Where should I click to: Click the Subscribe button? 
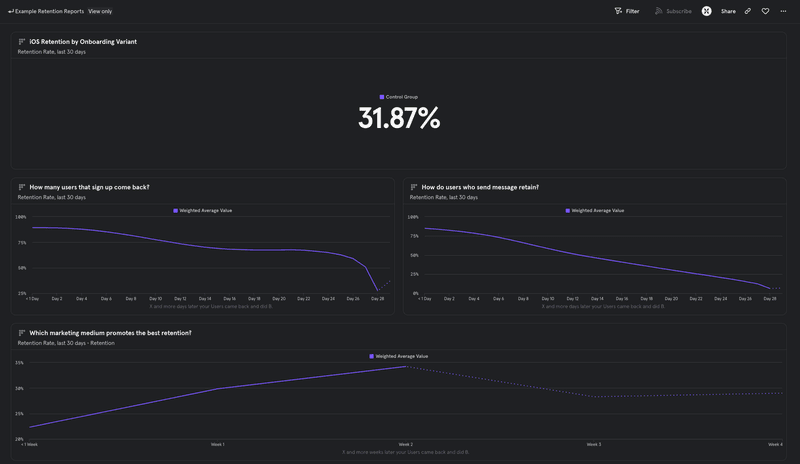click(673, 11)
